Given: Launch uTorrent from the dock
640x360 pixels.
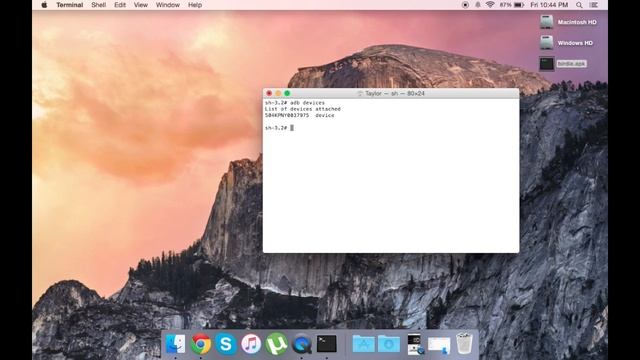Looking at the screenshot, I should tap(276, 344).
